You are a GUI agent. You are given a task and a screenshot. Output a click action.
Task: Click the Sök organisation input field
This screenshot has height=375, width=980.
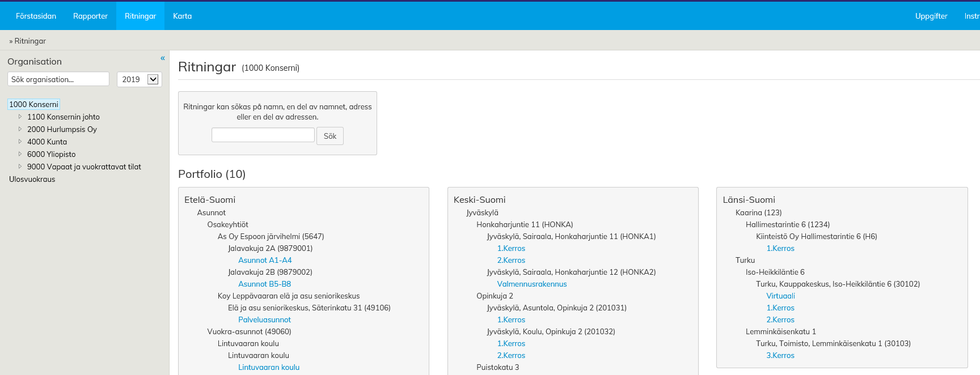58,79
